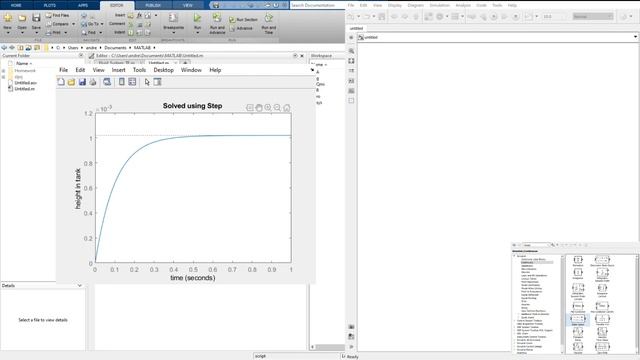Click the pan hand icon above plot
Image resolution: width=640 pixels, height=360 pixels.
(x=259, y=108)
